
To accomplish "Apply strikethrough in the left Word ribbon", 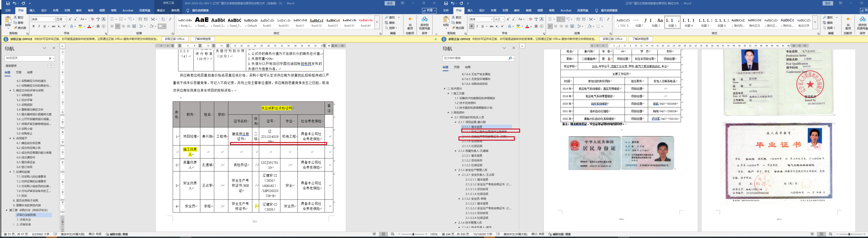I will coord(54,26).
